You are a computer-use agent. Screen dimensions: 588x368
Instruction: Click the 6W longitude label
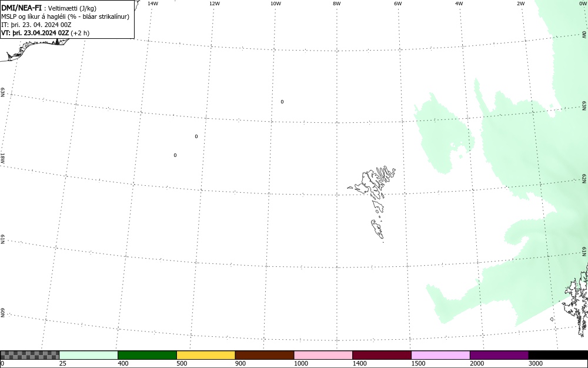pyautogui.click(x=398, y=4)
